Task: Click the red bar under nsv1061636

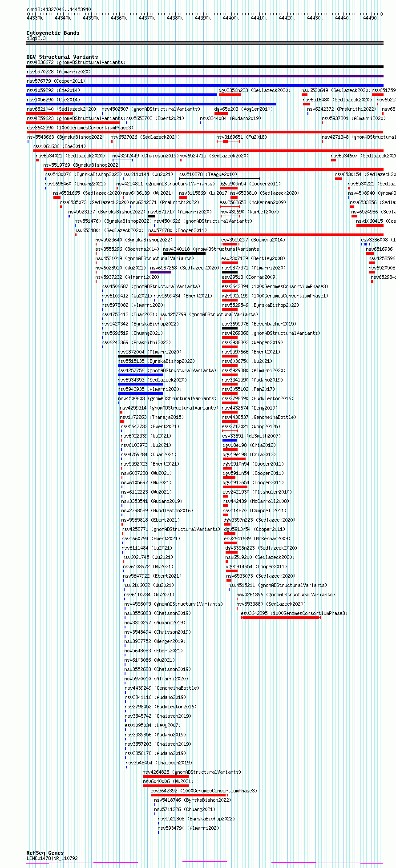Action: [x=208, y=151]
